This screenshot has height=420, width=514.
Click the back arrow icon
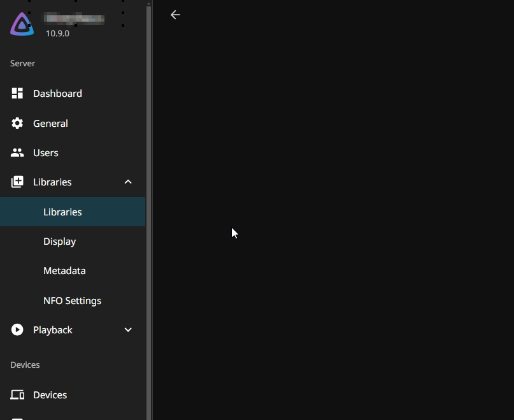[175, 15]
